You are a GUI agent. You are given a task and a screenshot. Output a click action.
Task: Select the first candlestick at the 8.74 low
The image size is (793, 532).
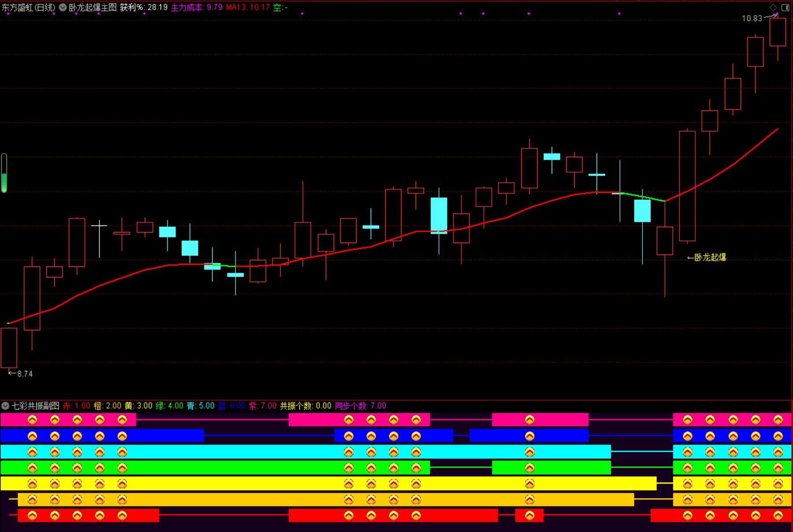pos(9,347)
